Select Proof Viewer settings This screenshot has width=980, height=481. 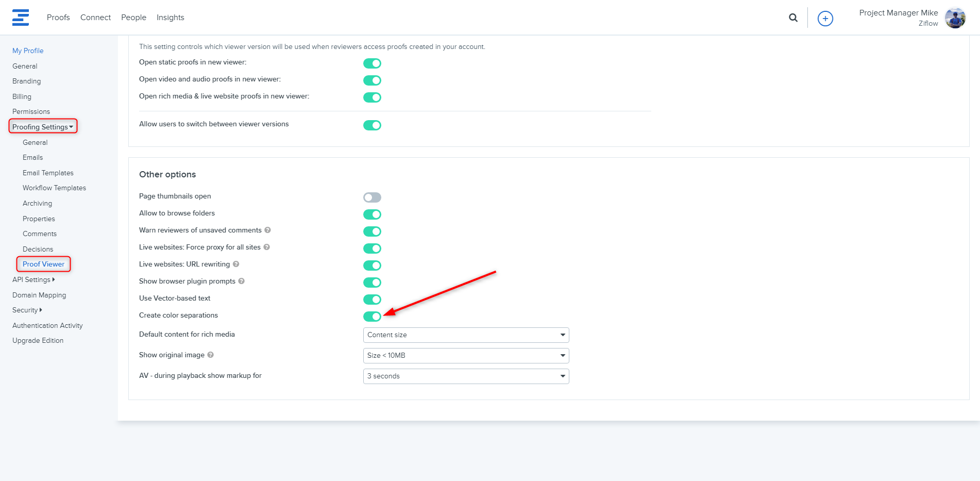[43, 264]
